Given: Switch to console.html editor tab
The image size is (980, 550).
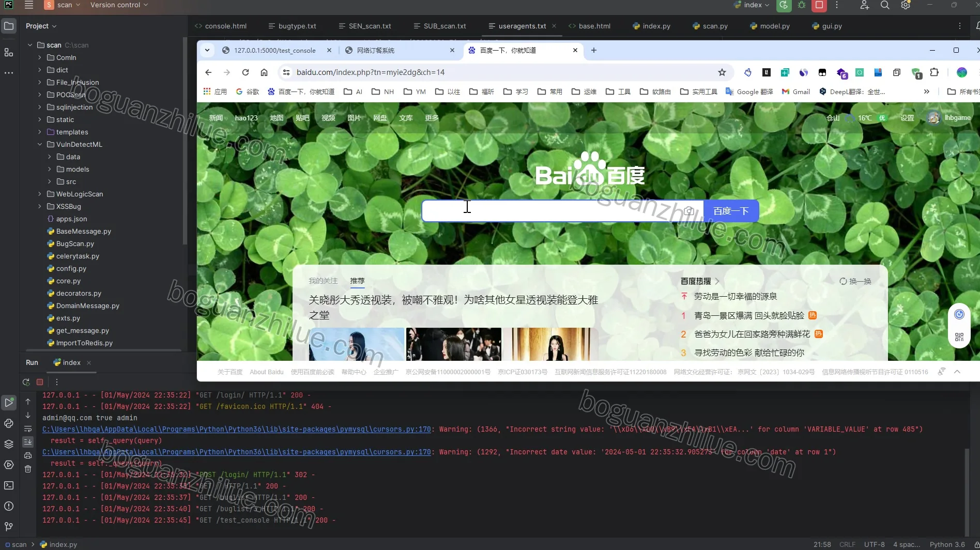Looking at the screenshot, I should (221, 26).
